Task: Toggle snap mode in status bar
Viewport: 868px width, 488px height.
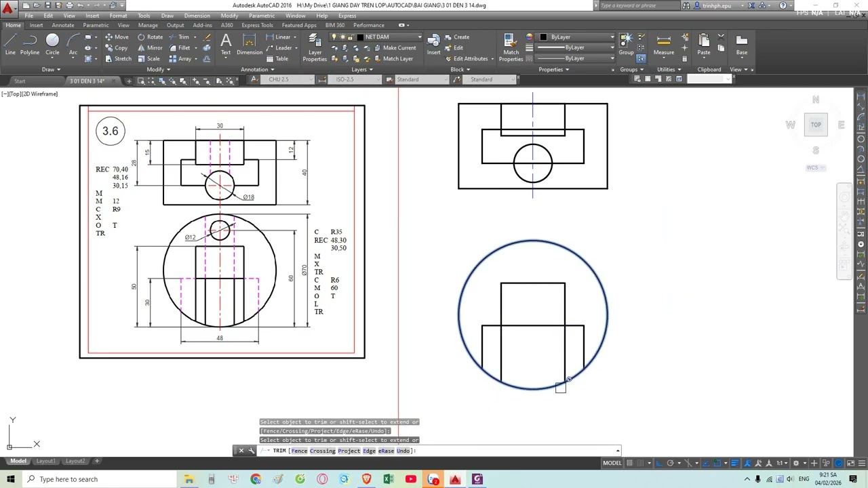Action: 640,464
